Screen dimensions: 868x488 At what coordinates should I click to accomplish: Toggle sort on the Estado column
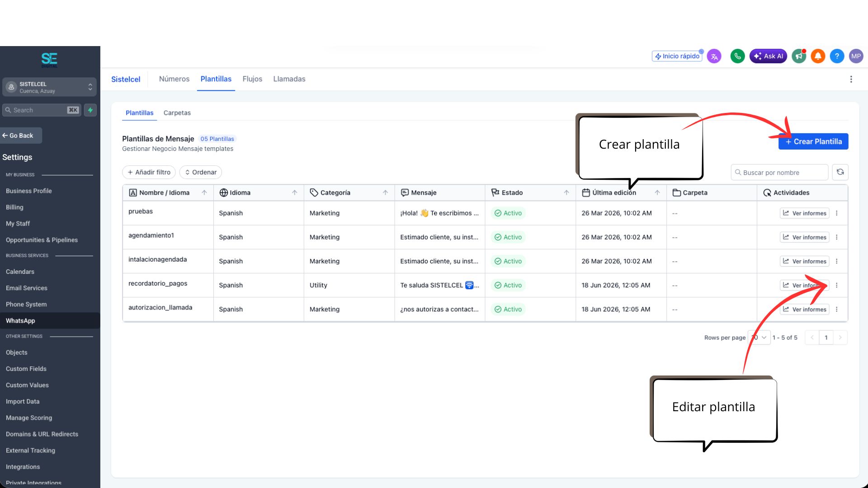click(x=566, y=192)
